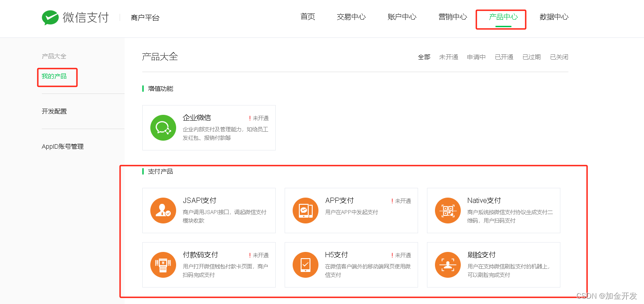Click Native支付 description about 二维码
This screenshot has width=644, height=304.
tap(510, 216)
